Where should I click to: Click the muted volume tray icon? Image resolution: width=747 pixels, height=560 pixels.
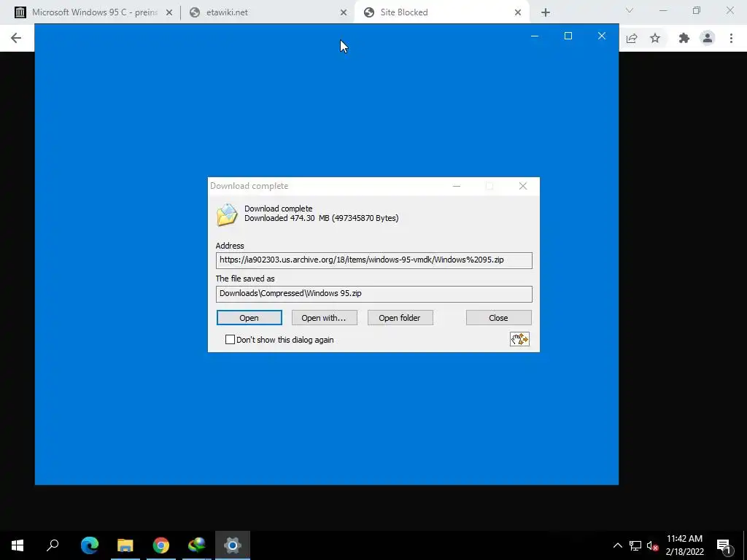[653, 545]
